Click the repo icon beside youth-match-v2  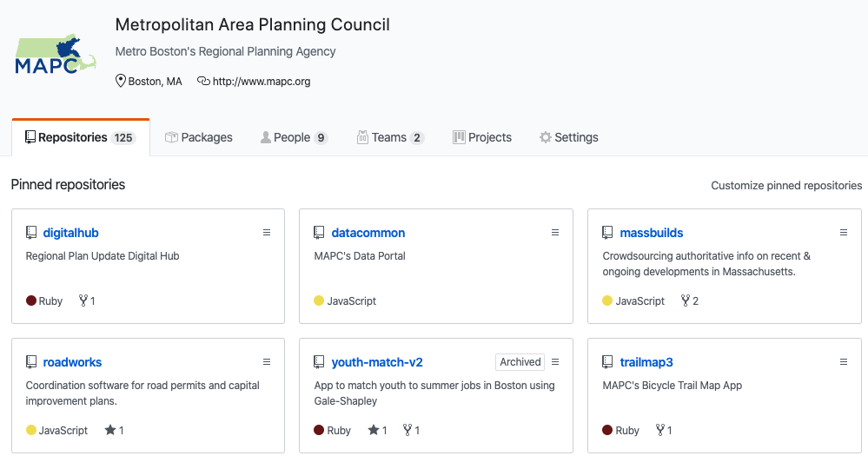(x=319, y=362)
